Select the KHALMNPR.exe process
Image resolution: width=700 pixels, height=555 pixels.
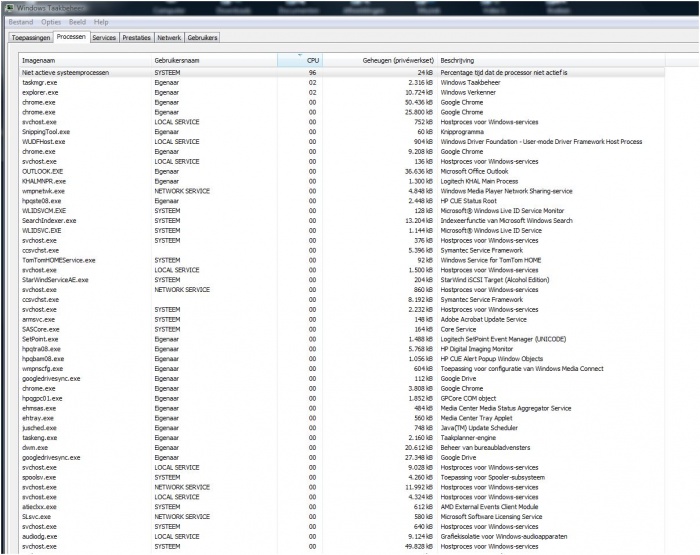pyautogui.click(x=342, y=181)
